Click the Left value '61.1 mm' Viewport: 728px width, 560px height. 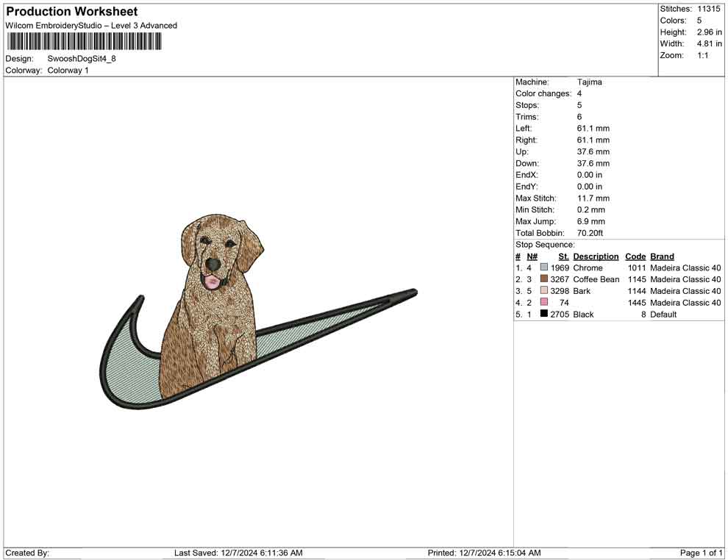click(x=593, y=129)
